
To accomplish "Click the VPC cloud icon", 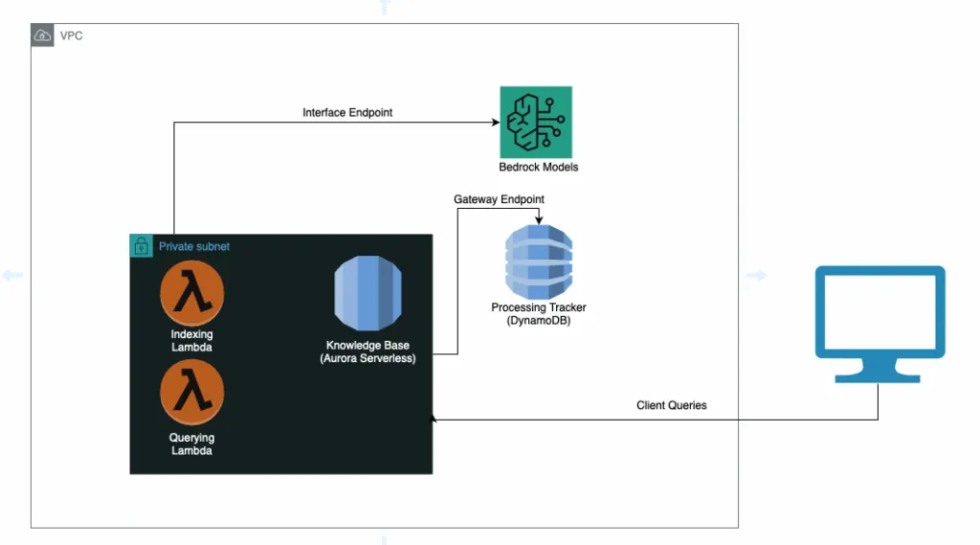I will click(x=43, y=35).
